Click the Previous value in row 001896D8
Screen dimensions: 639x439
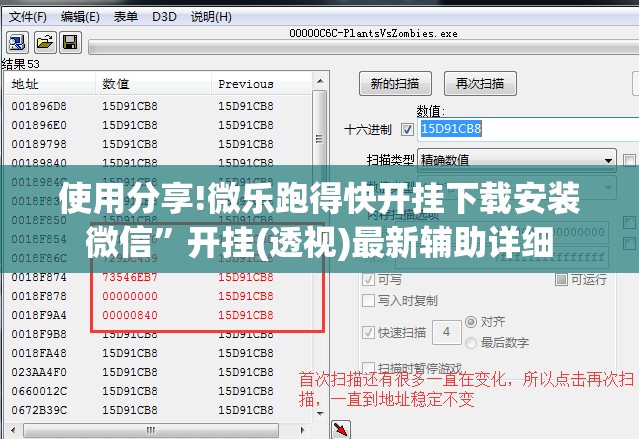tap(246, 106)
